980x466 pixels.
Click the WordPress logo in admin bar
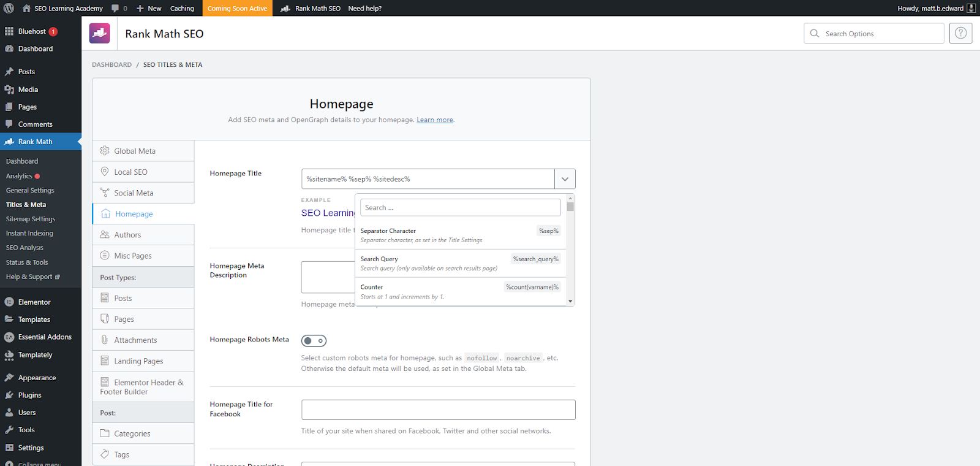(9, 9)
